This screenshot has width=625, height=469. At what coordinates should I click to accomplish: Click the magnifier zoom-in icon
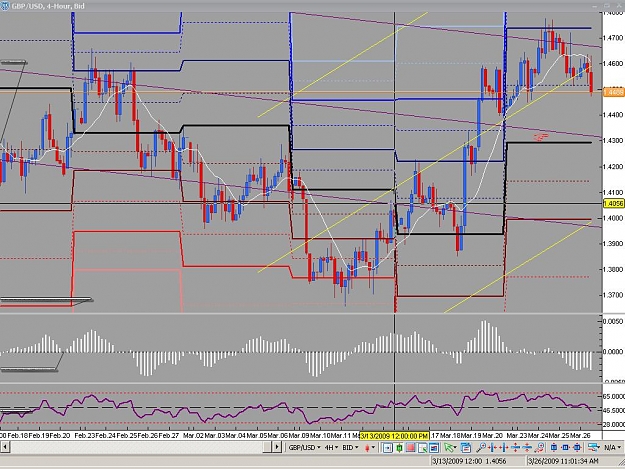[x=481, y=447]
